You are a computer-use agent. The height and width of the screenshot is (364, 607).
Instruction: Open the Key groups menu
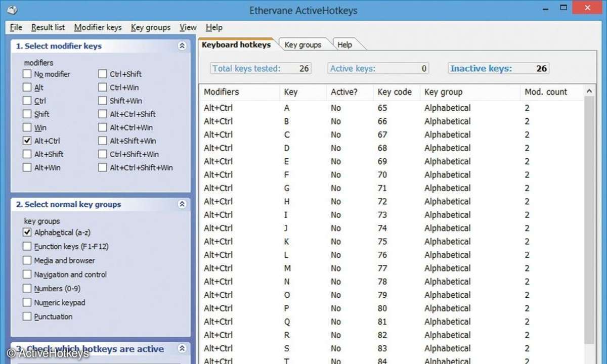pos(150,27)
